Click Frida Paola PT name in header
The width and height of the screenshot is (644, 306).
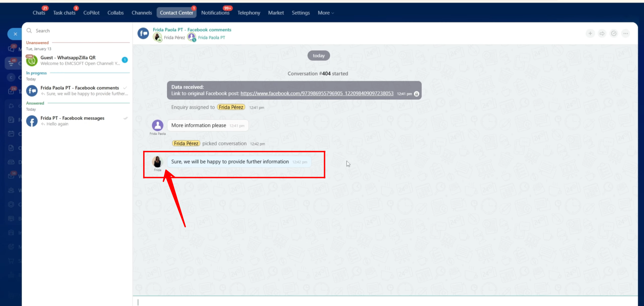(211, 38)
